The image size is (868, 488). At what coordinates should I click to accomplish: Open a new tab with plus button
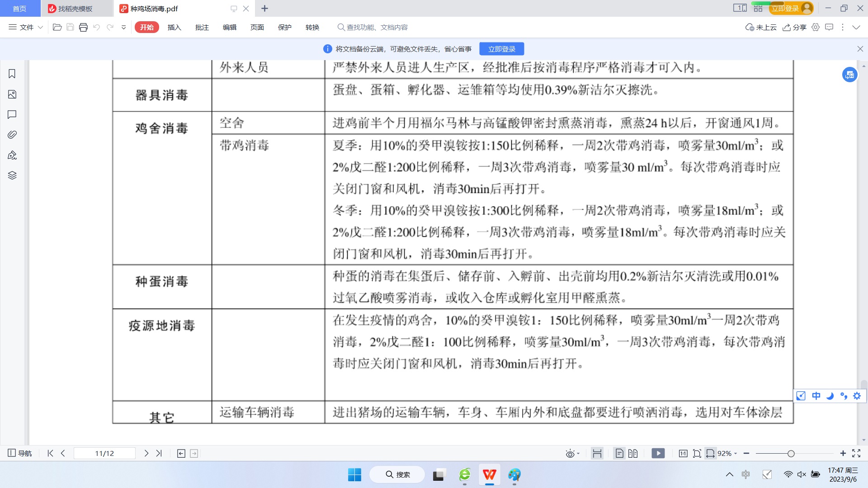[265, 9]
